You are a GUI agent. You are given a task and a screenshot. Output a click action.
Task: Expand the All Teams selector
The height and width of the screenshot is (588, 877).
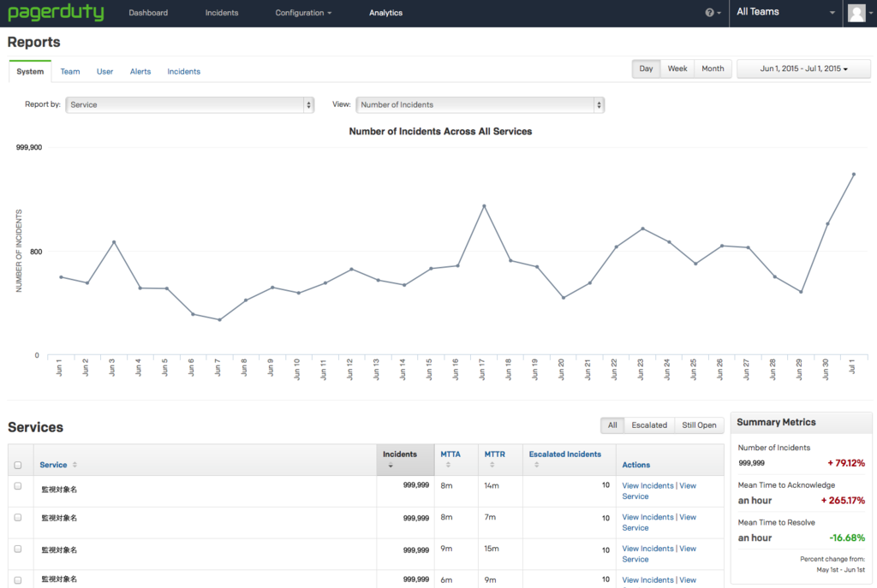pos(785,12)
